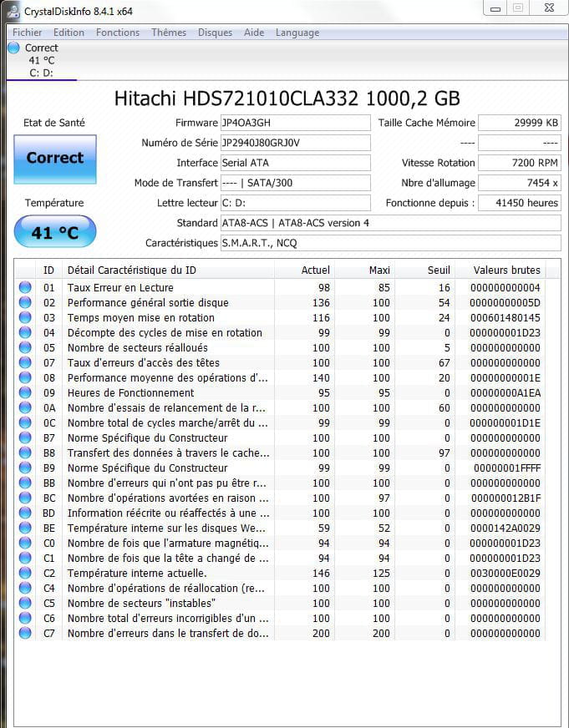569x728 pixels.
Task: Select the raw value 0030000E0029
Action: click(505, 574)
